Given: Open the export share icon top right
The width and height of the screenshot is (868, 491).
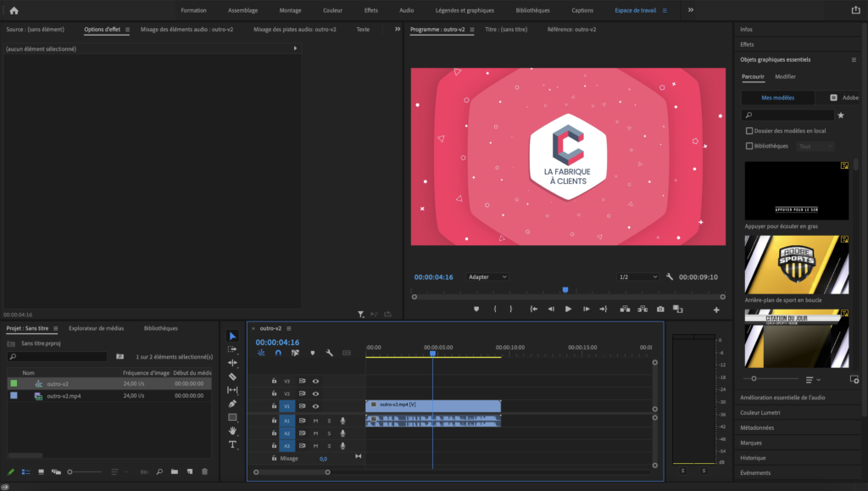Looking at the screenshot, I should (x=856, y=10).
